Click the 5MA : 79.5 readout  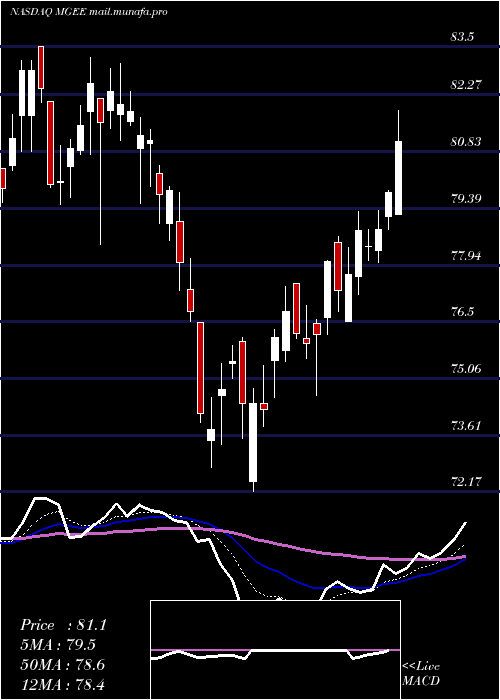pos(59,645)
